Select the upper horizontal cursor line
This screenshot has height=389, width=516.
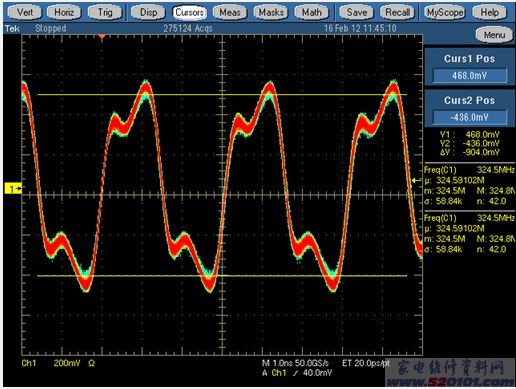pos(222,95)
